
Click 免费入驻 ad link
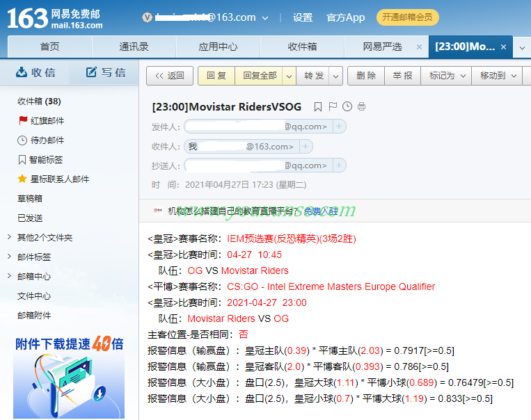pyautogui.click(x=321, y=211)
